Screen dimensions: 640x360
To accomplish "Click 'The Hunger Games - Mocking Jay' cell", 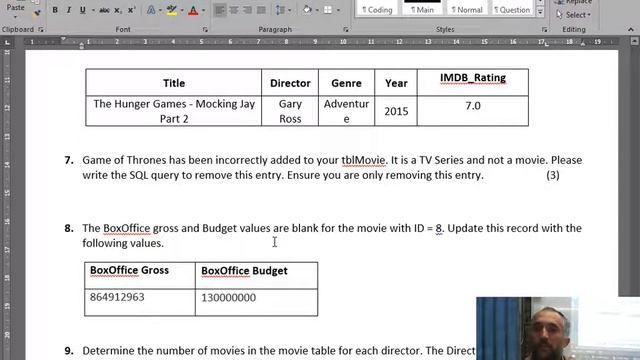I will tap(174, 111).
